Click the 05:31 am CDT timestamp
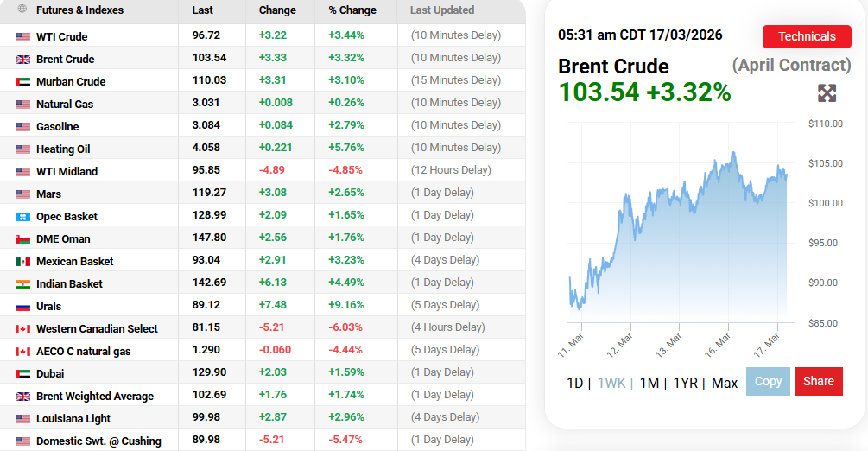Screen dimensions: 868x451 pos(640,35)
